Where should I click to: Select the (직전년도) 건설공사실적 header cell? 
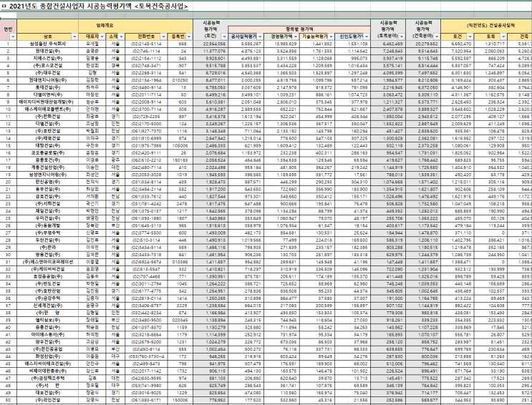click(486, 26)
